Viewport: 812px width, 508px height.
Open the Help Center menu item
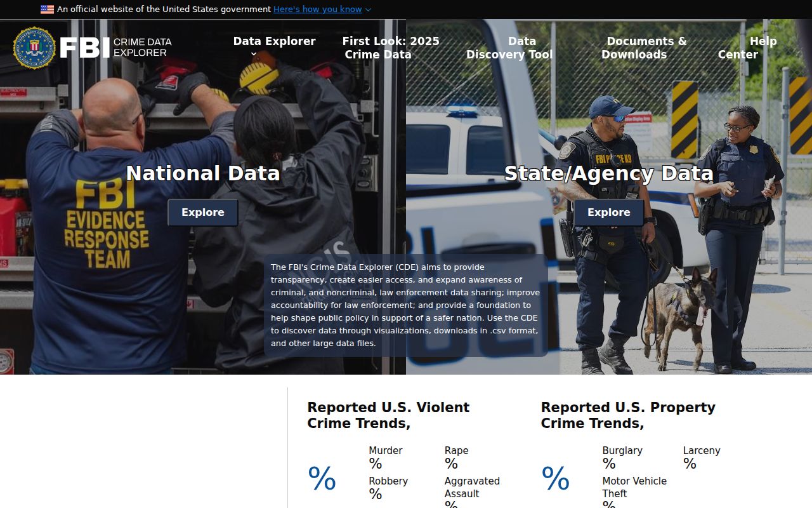coord(747,48)
